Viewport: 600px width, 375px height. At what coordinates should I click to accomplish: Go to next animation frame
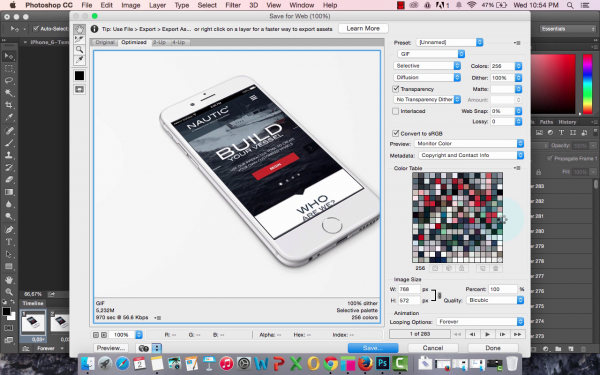(x=502, y=334)
